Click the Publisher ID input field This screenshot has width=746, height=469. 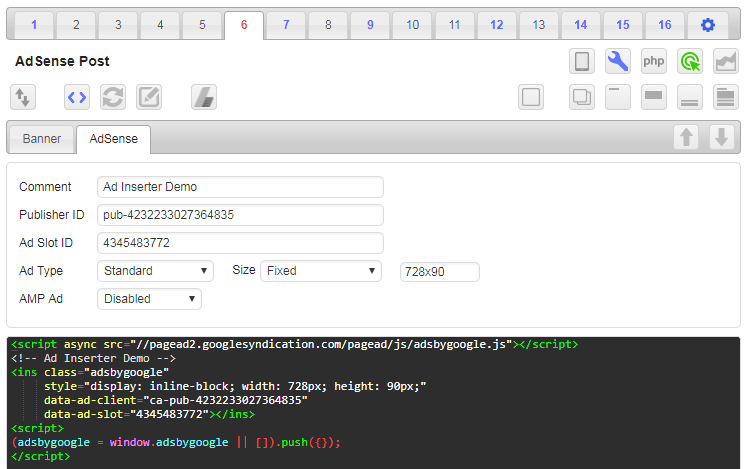pyautogui.click(x=240, y=215)
